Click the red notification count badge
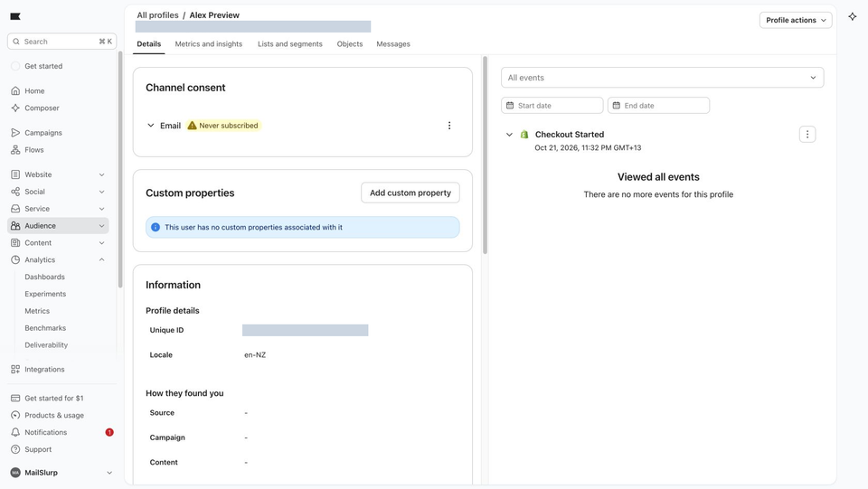868x489 pixels. click(109, 433)
